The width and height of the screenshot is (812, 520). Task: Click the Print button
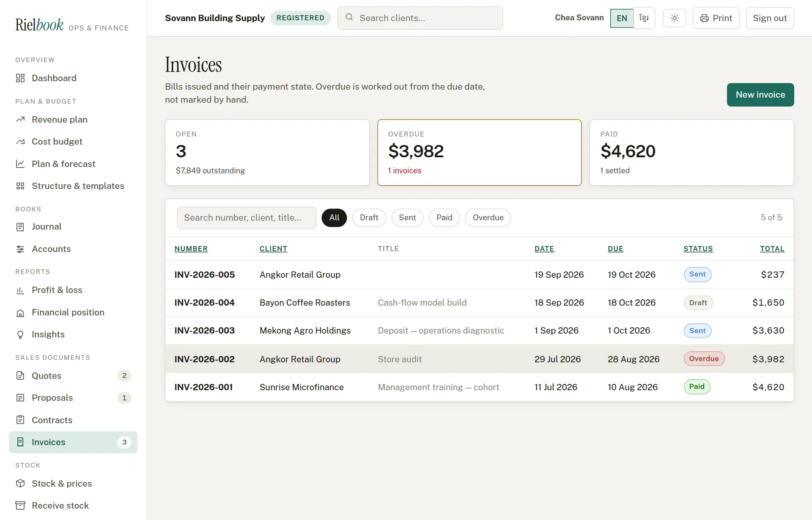(x=716, y=18)
